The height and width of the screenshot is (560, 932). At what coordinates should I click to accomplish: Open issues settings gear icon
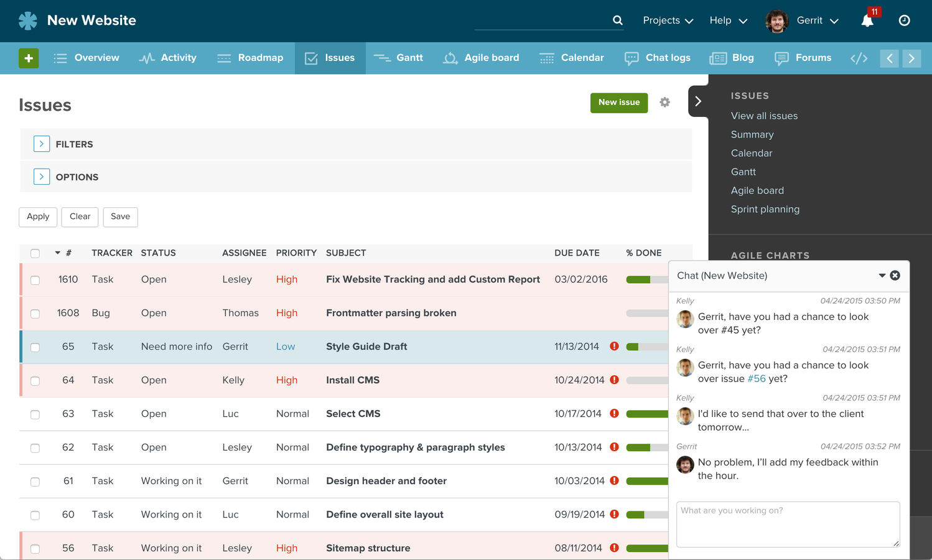(664, 102)
